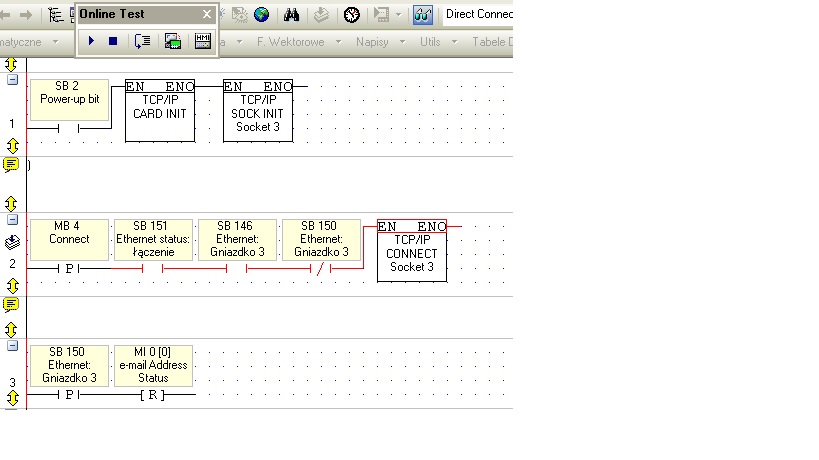This screenshot has height=460, width=819.
Task: Select the TCP/IP SOCK INIT Socket 3 block
Action: (x=258, y=110)
